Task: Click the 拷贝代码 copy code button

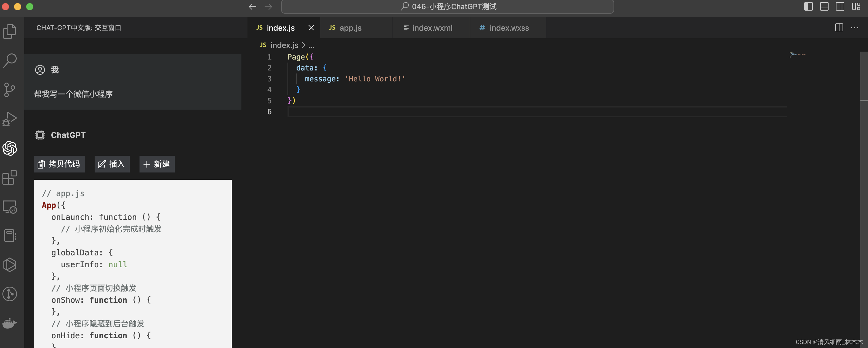Action: coord(59,164)
